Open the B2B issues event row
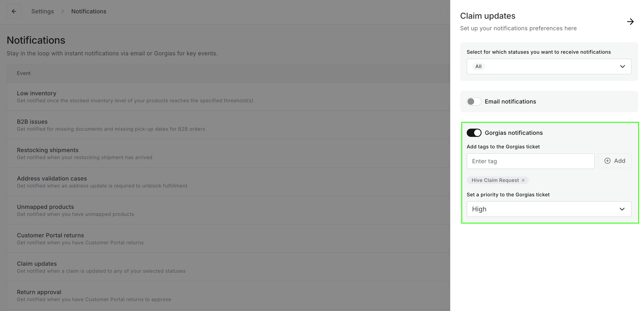The height and width of the screenshot is (311, 644). [x=228, y=125]
